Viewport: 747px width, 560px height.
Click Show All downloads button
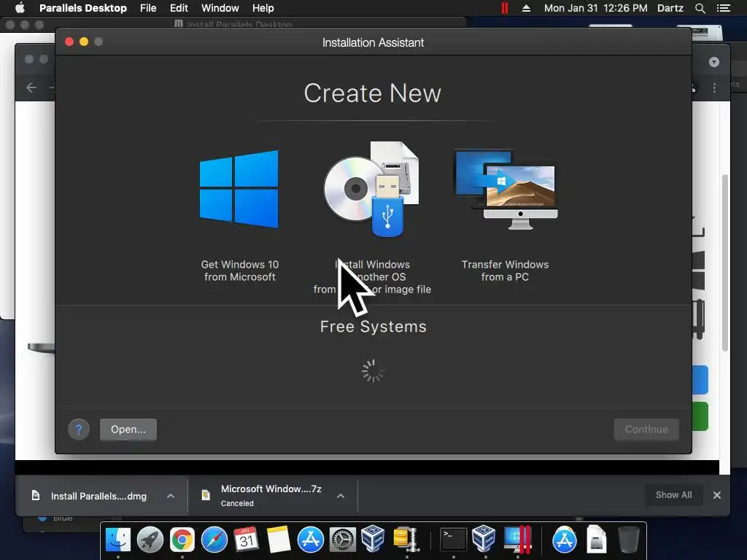pyautogui.click(x=673, y=495)
